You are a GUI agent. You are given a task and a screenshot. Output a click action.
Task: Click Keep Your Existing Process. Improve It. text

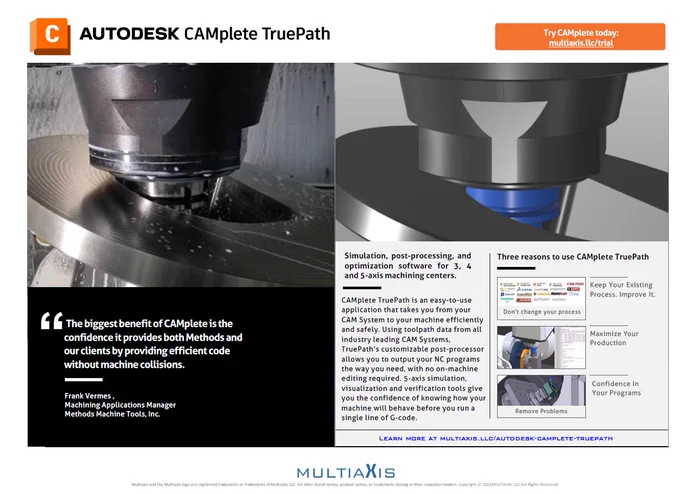(622, 289)
